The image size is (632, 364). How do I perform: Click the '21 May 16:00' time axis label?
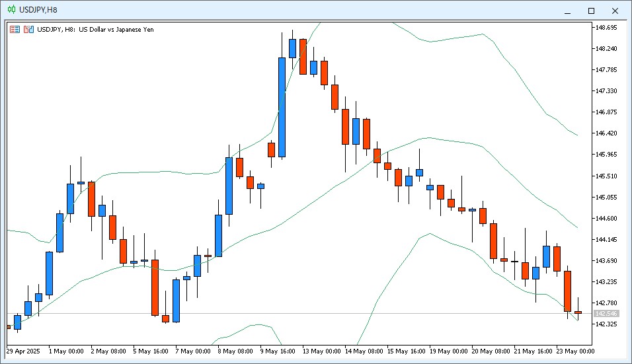pyautogui.click(x=533, y=351)
